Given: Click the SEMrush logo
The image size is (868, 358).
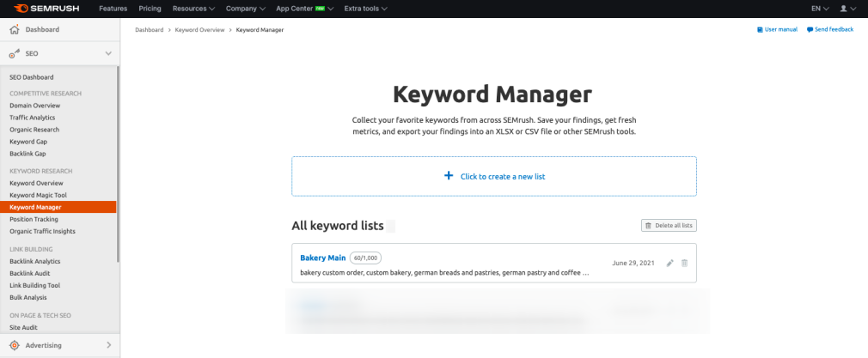Looking at the screenshot, I should click(x=45, y=8).
